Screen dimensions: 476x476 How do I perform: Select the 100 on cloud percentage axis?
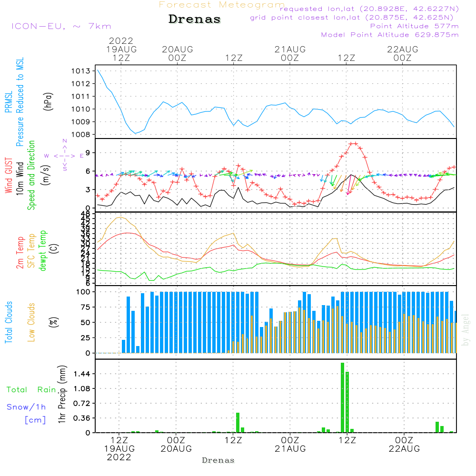[83, 292]
